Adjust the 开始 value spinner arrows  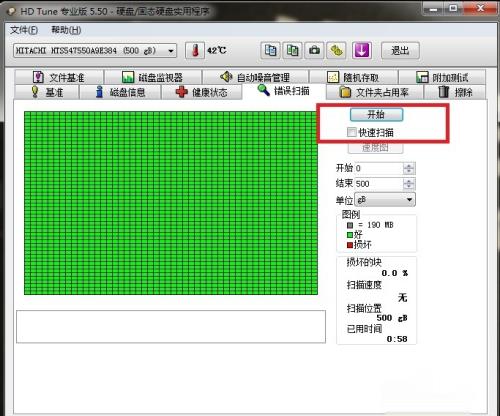(409, 168)
